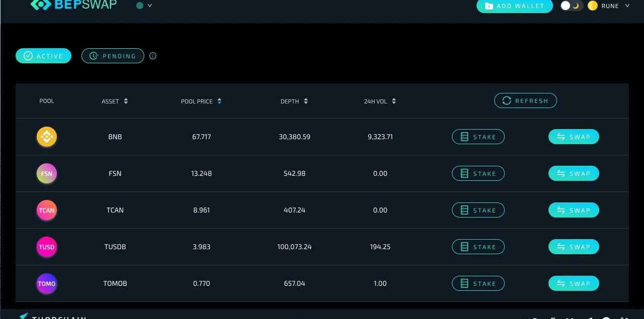Click Swap for the BNB pool
Viewport: 644px width, 319px height.
click(x=574, y=137)
